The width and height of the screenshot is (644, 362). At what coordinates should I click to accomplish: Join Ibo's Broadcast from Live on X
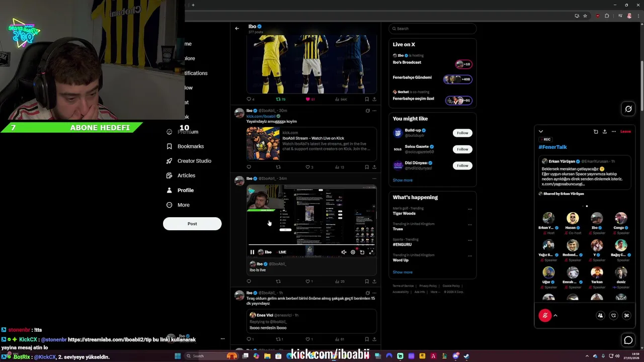click(432, 60)
